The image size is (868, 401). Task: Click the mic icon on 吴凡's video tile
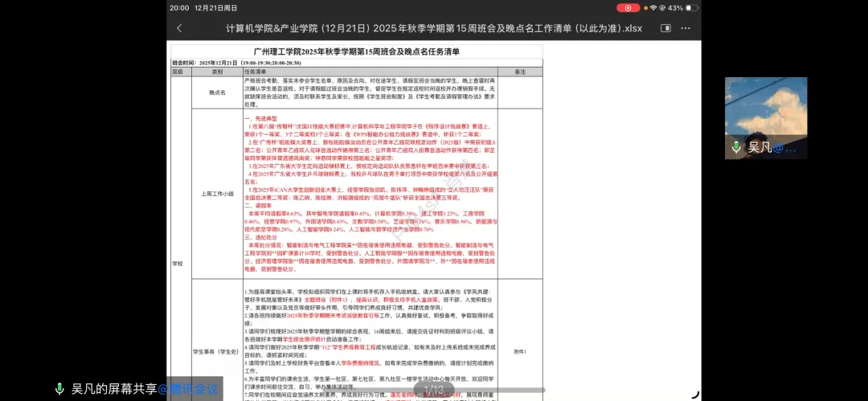736,147
